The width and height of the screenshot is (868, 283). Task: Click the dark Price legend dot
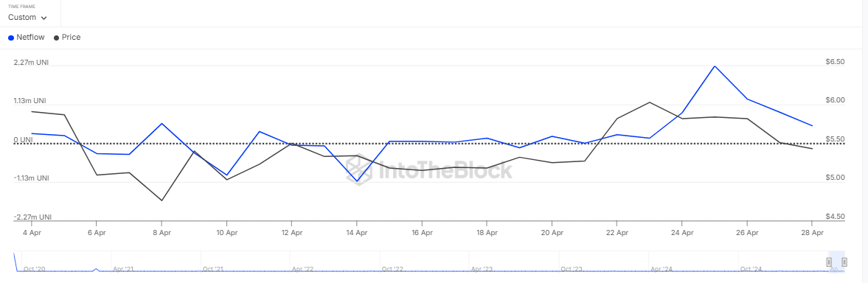[57, 38]
